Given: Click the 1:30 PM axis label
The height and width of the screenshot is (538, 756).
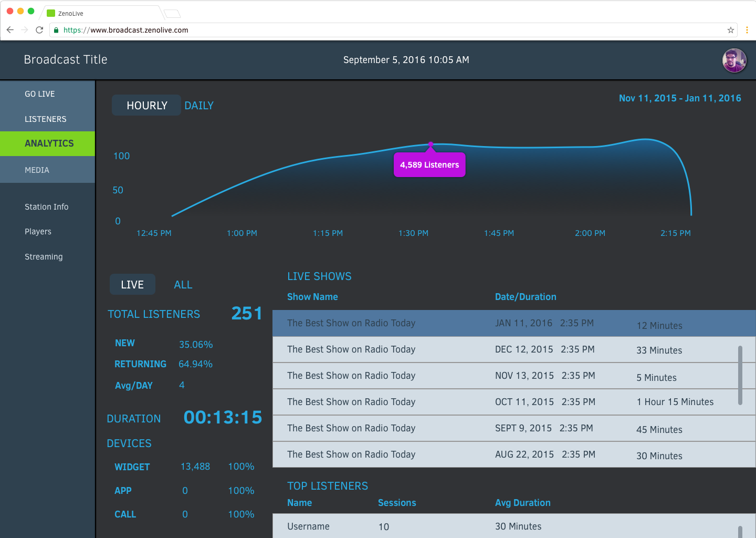Looking at the screenshot, I should click(x=413, y=233).
